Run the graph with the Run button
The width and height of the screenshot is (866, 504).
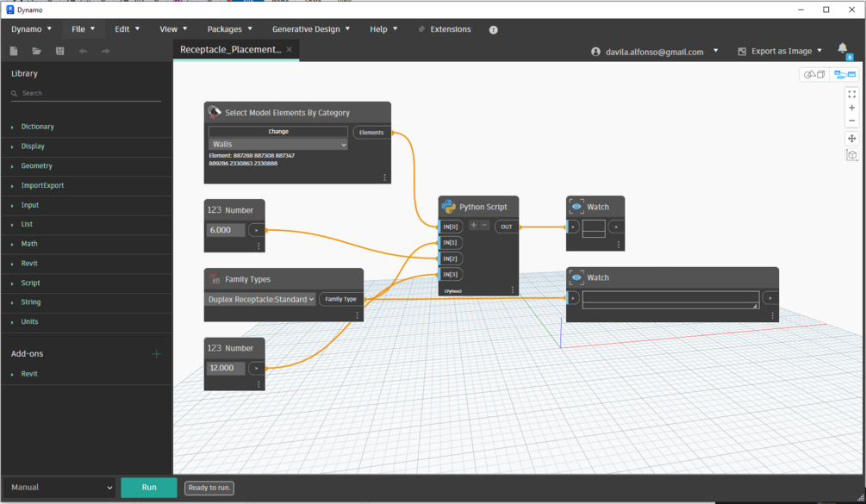coord(149,488)
